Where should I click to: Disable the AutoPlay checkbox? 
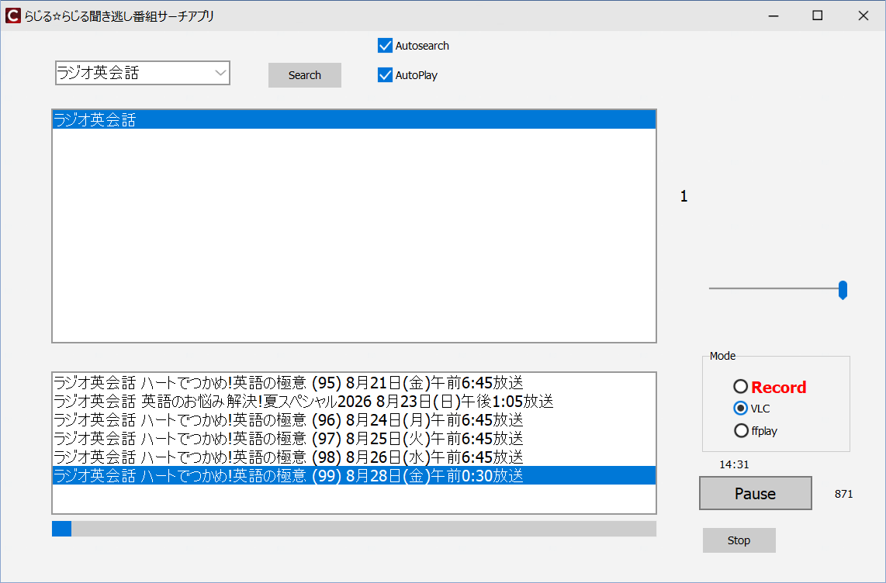tap(385, 75)
